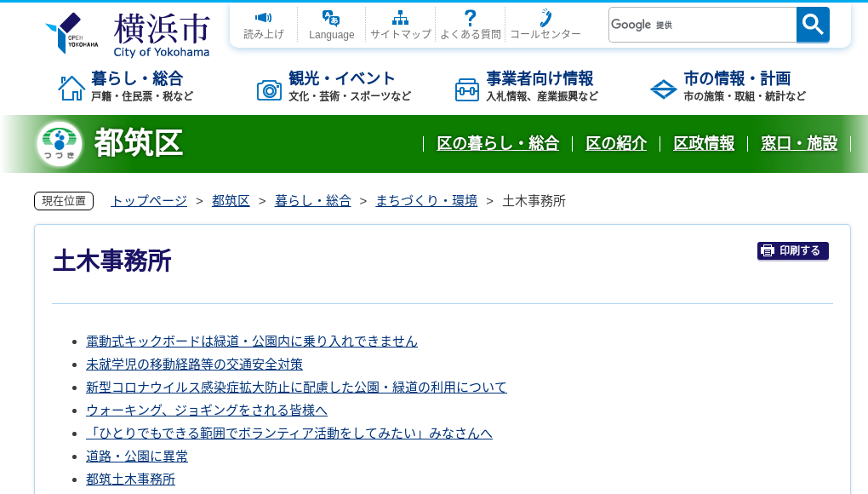Screen dimensions: 868x494
Task: Click the 観光・イベント camera icon
Action: pyautogui.click(x=269, y=88)
